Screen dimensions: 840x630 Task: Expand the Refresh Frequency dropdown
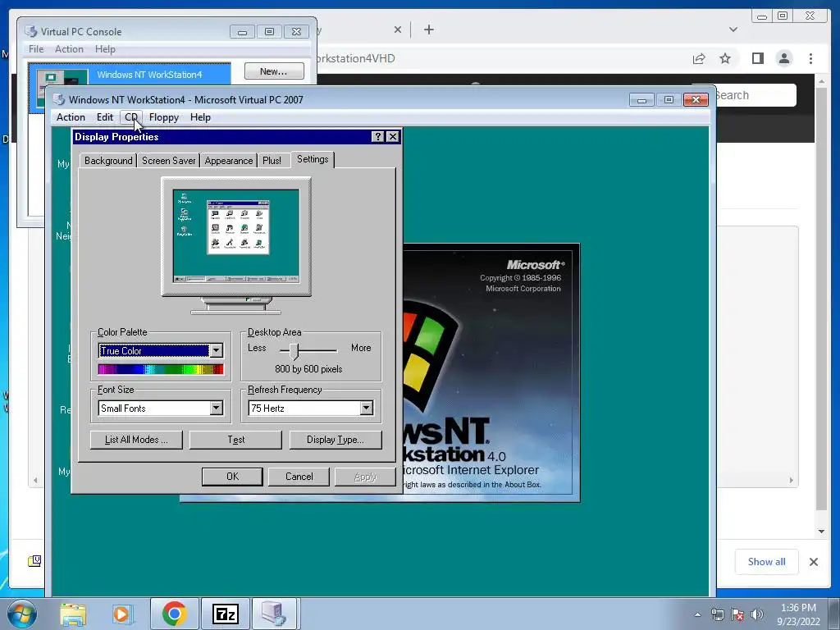click(x=366, y=409)
